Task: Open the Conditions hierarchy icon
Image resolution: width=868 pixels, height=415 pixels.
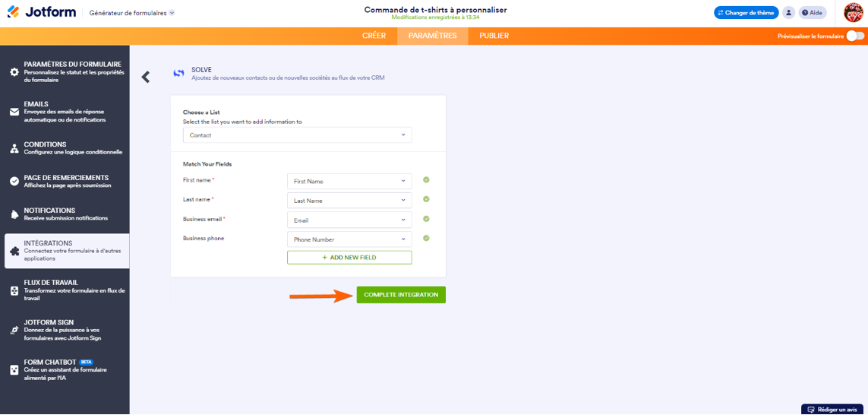Action: 14,148
